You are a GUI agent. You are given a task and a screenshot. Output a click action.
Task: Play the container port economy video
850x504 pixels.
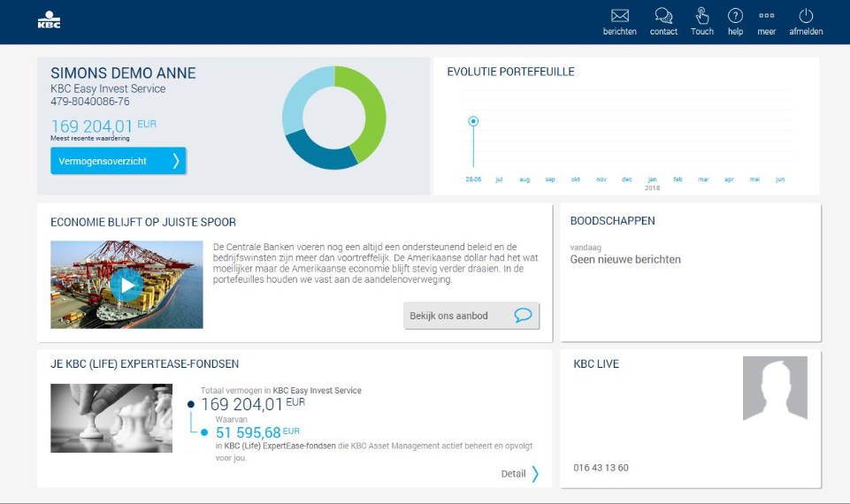coord(126,285)
